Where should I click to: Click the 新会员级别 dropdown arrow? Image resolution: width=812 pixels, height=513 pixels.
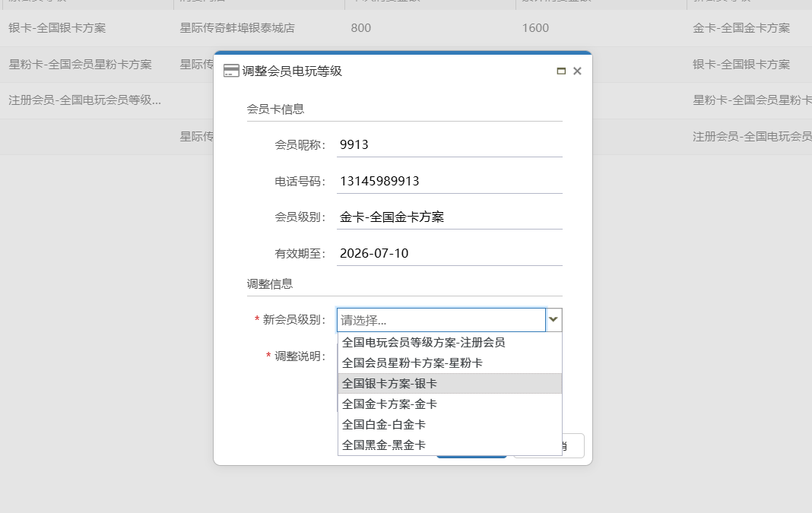pyautogui.click(x=553, y=320)
